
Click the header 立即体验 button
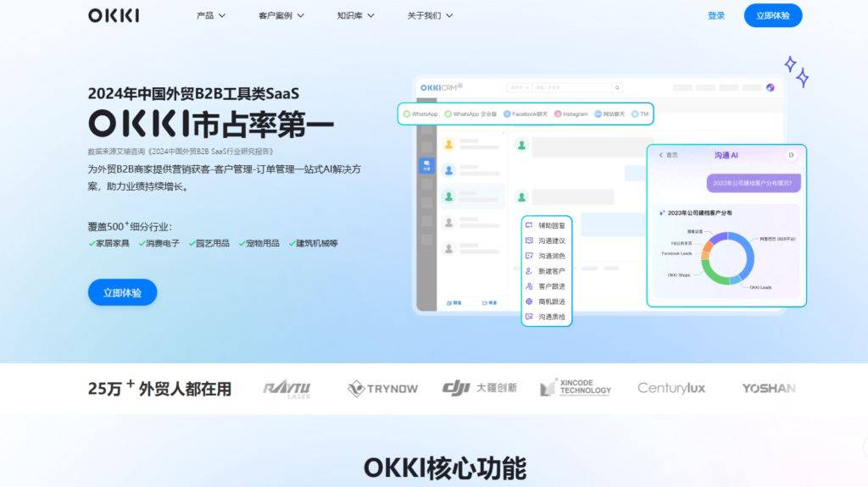(x=772, y=15)
